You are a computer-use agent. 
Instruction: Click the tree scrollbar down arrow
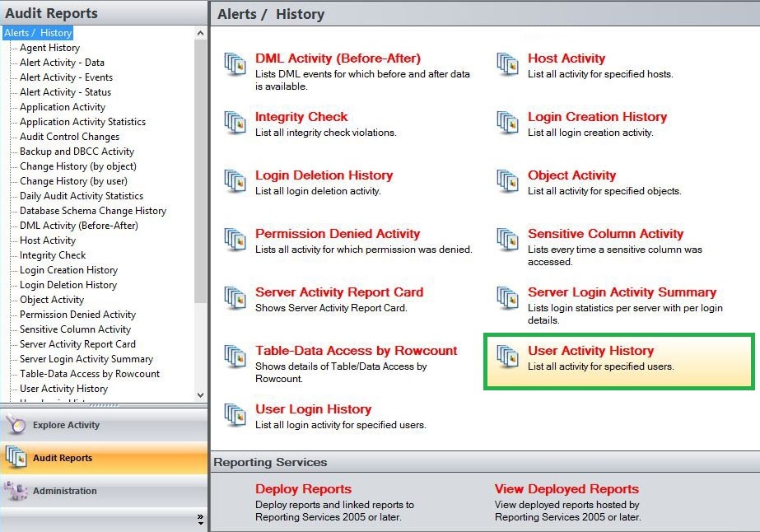pos(200,395)
